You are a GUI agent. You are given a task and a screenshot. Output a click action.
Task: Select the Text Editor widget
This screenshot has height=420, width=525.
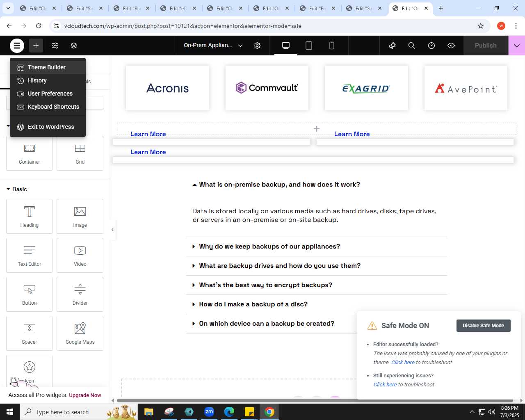pos(29,255)
